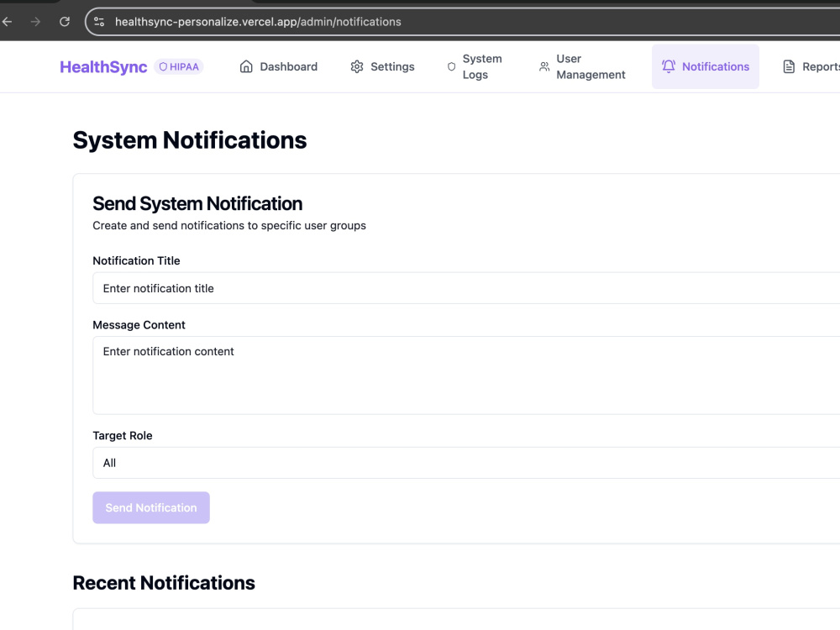Go back with the browser back arrow
The height and width of the screenshot is (630, 840).
point(8,22)
